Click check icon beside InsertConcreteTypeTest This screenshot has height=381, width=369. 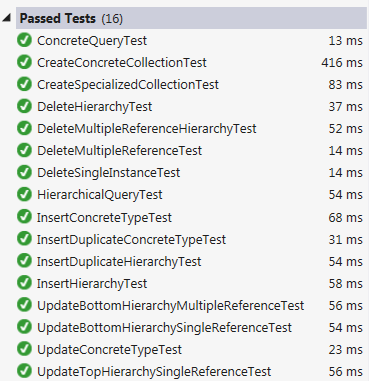tap(24, 217)
